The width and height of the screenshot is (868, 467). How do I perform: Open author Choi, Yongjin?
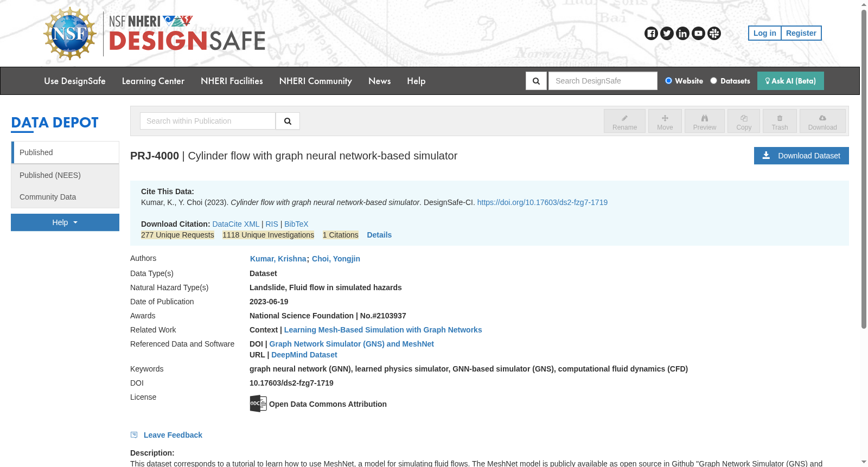[336, 259]
